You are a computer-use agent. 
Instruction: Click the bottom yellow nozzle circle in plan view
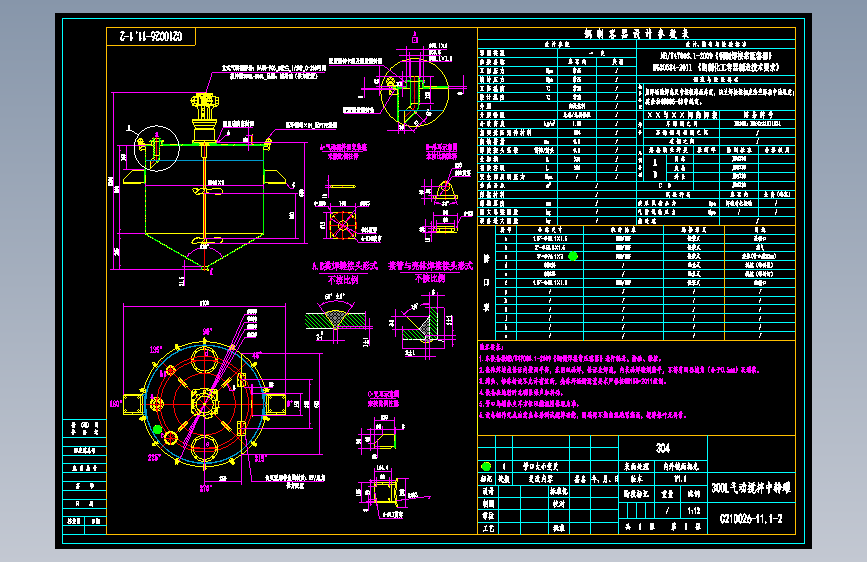click(205, 447)
